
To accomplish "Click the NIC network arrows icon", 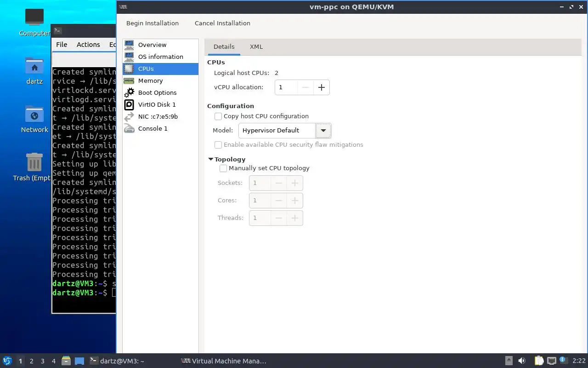I will click(x=129, y=116).
